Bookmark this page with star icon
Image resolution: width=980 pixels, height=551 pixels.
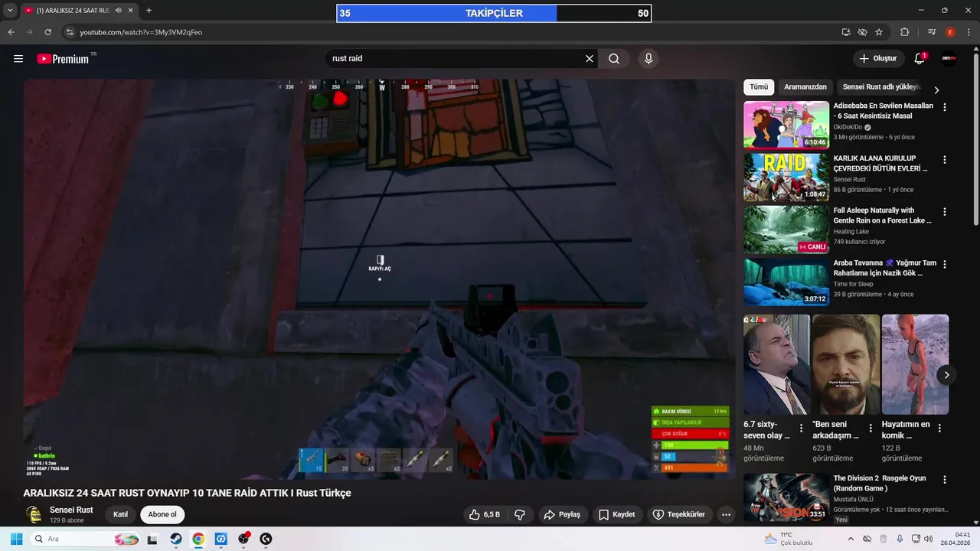[x=879, y=32]
